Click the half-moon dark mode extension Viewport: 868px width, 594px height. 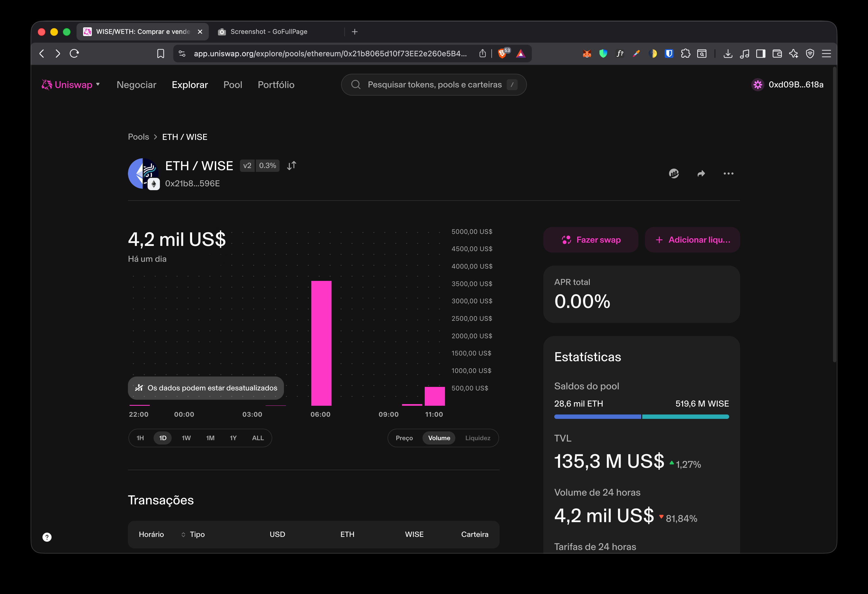pyautogui.click(x=652, y=54)
